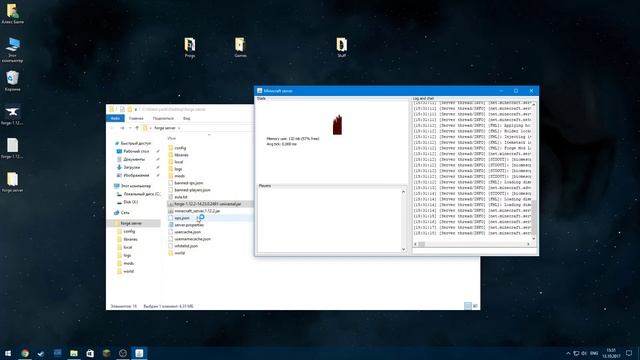
Task: Open the Share ribbon tab in Explorer
Action: click(x=163, y=118)
